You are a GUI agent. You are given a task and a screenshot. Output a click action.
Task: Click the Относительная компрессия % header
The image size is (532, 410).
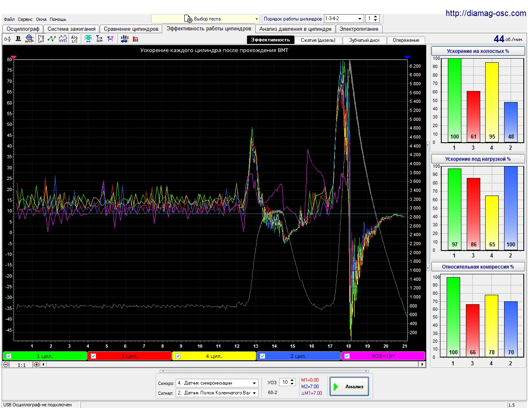coord(478,267)
